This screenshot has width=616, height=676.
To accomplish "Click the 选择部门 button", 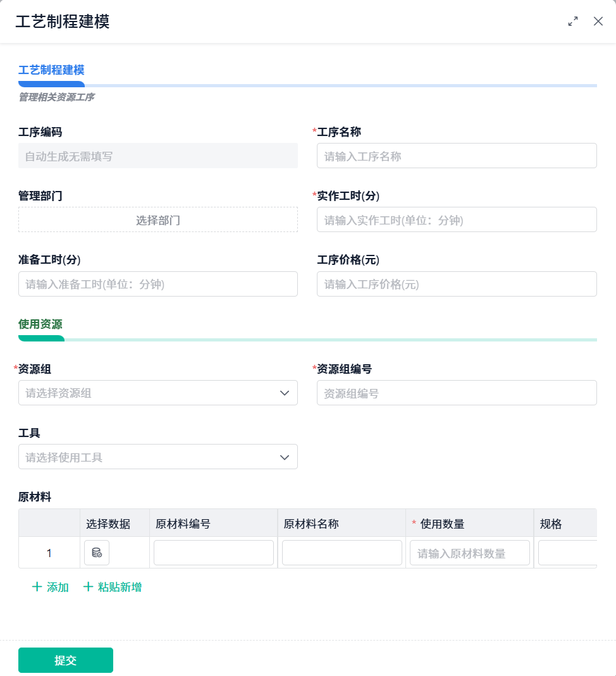I will [158, 220].
